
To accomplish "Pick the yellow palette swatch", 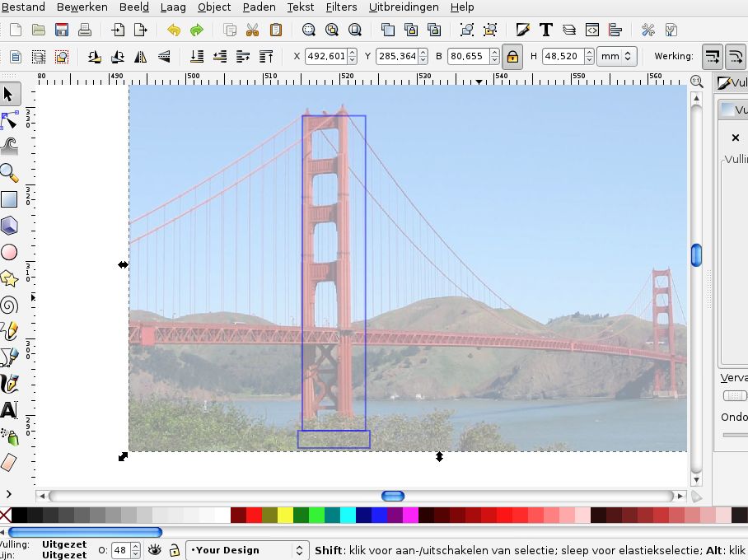I will tap(285, 516).
